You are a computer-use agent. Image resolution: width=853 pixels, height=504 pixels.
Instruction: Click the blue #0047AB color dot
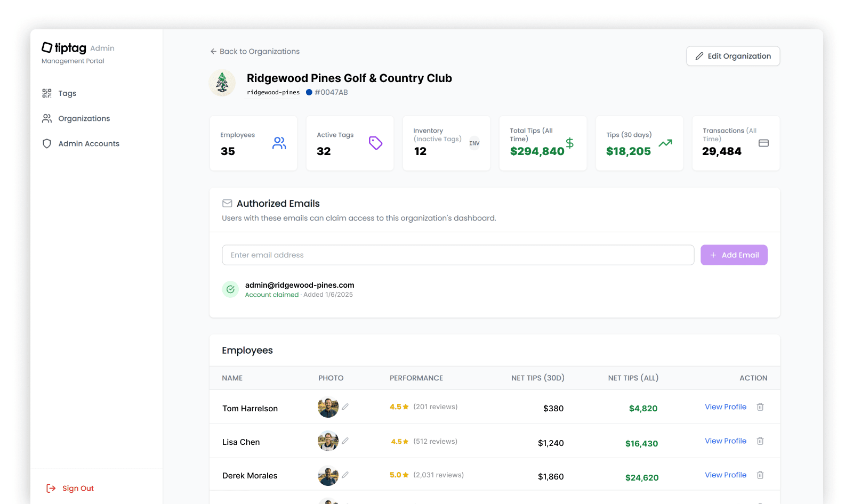(x=309, y=92)
